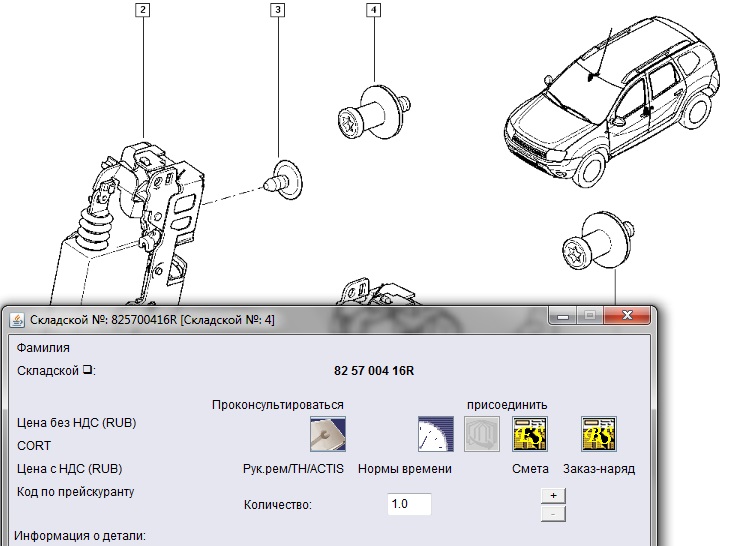Select callout number 3 in diagram
The image size is (742, 546).
pos(277,12)
